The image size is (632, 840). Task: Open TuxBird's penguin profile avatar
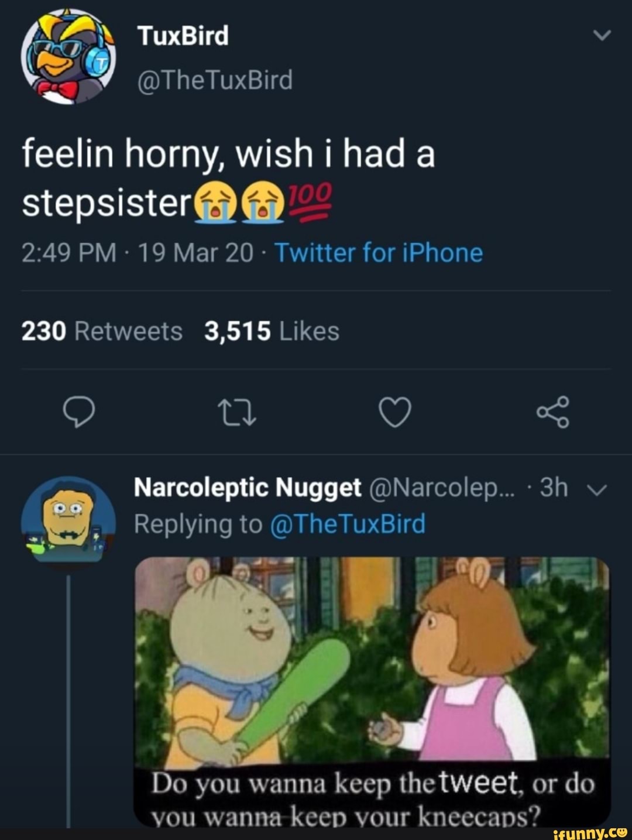[68, 57]
